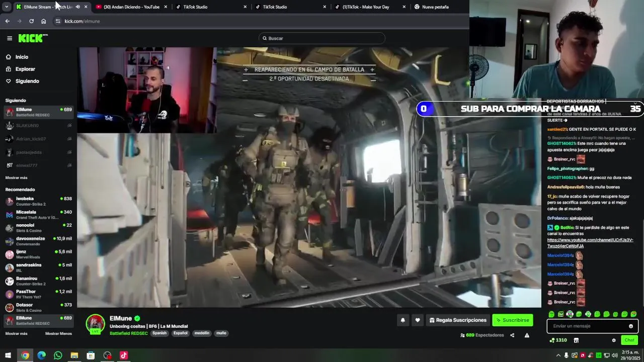644x362 pixels.
Task: Open recommended channel Bananirou
Action: (x=38, y=281)
